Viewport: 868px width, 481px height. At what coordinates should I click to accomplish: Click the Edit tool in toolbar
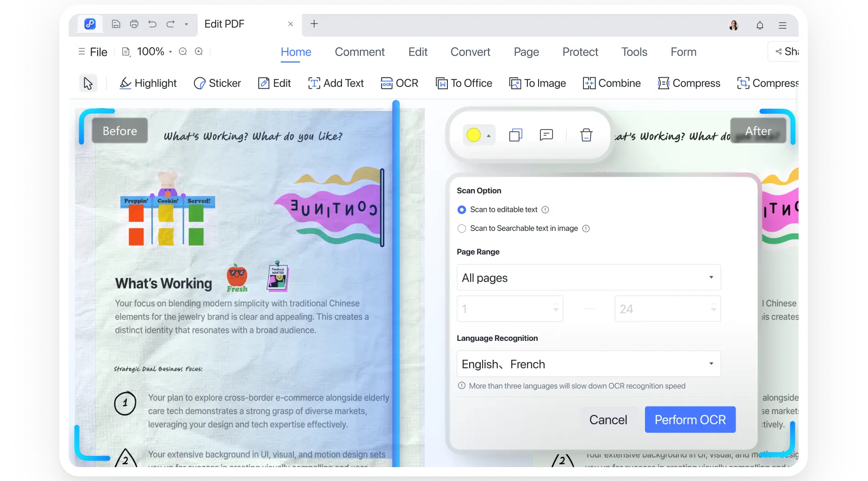pyautogui.click(x=274, y=83)
